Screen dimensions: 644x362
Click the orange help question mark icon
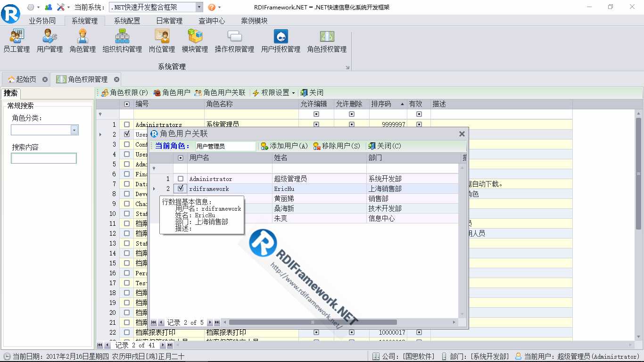tap(212, 7)
